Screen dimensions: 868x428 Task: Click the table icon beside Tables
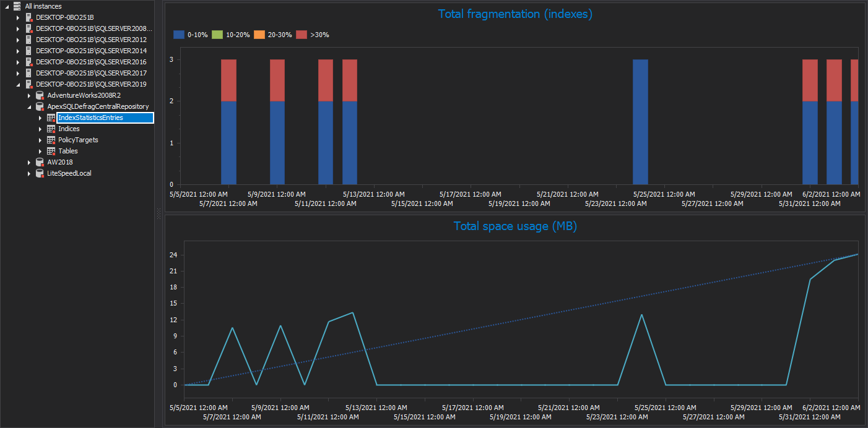pos(51,151)
